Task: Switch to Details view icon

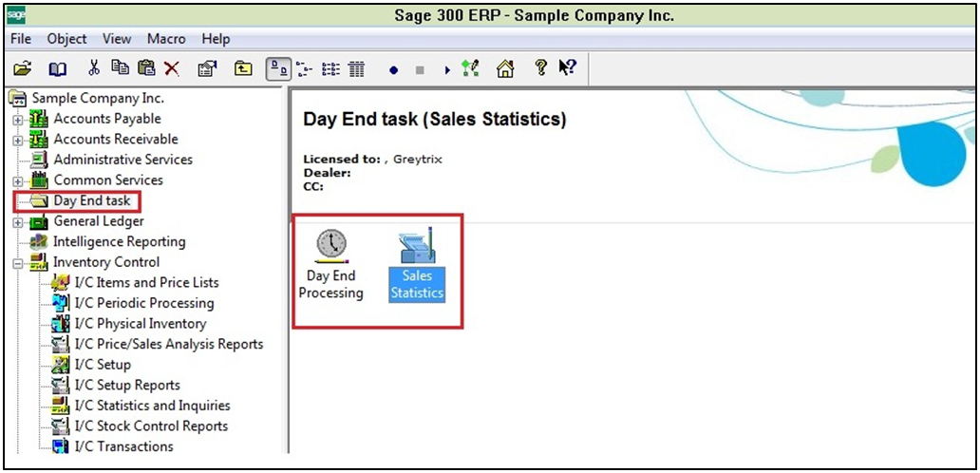Action: tap(357, 68)
